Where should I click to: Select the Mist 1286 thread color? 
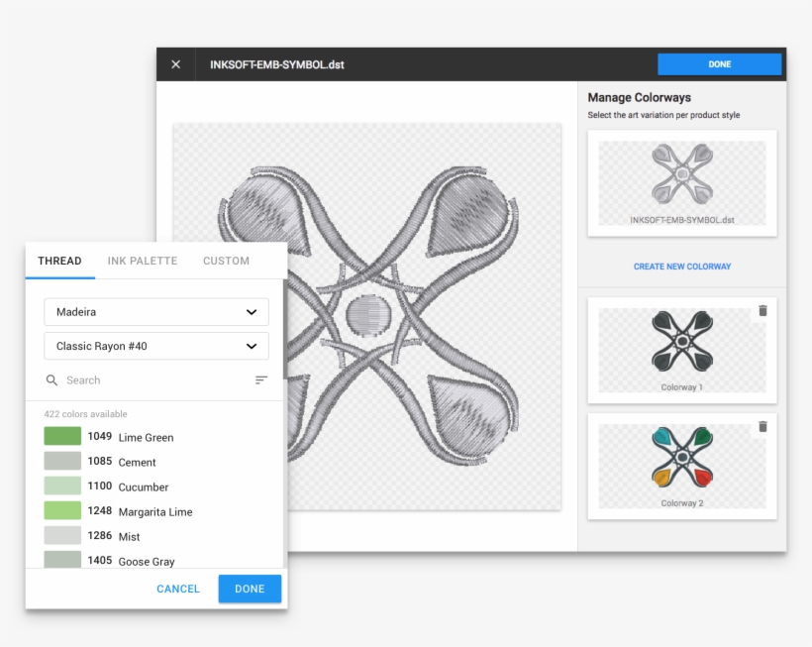[61, 536]
